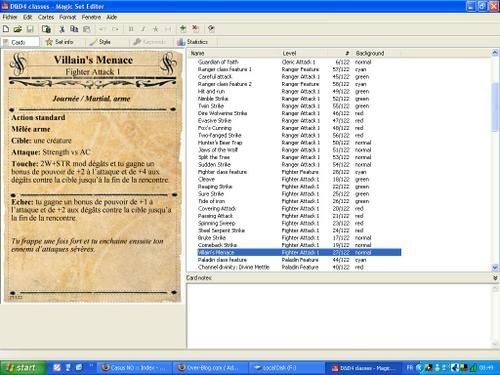Cut selection using the scissors icon

click(62, 29)
